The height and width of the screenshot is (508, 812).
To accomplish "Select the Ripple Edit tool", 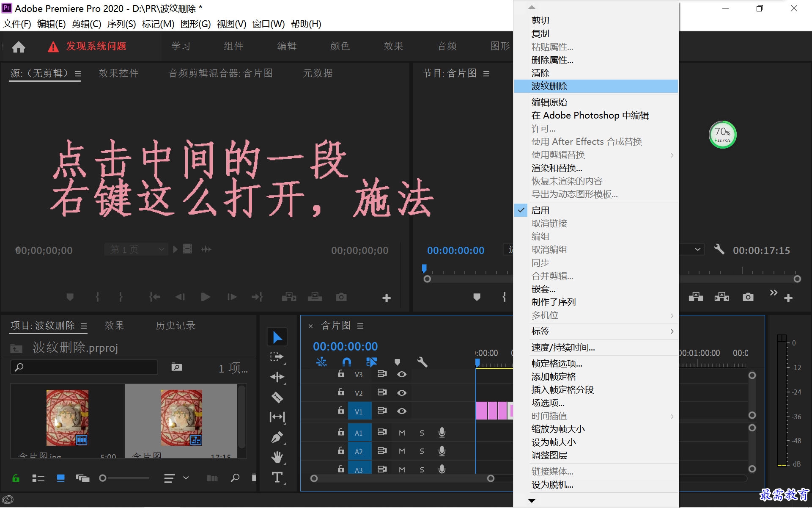I will pos(277,377).
